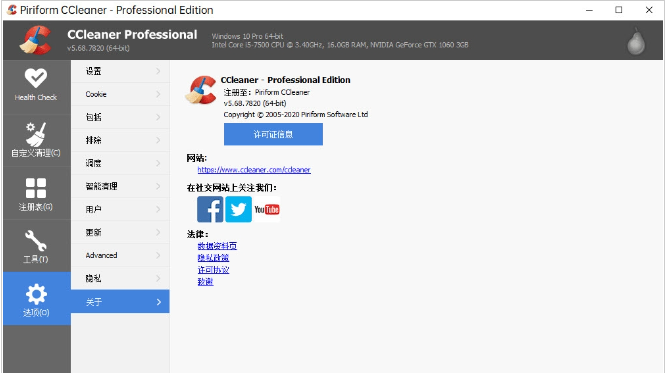Screen dimensions: 671x373
Task: Click the CCleaner logo in About panel
Action: (200, 90)
